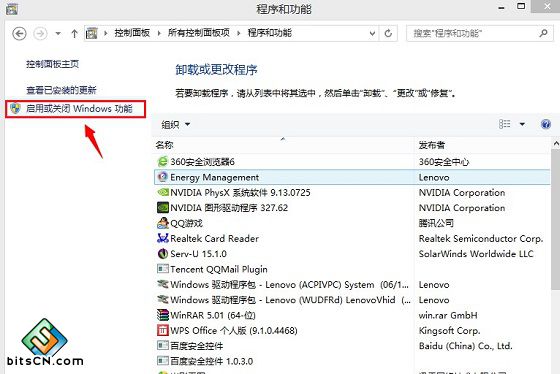The width and height of the screenshot is (560, 374).
Task: Open 查看已安装的更新 link
Action: pyautogui.click(x=61, y=90)
